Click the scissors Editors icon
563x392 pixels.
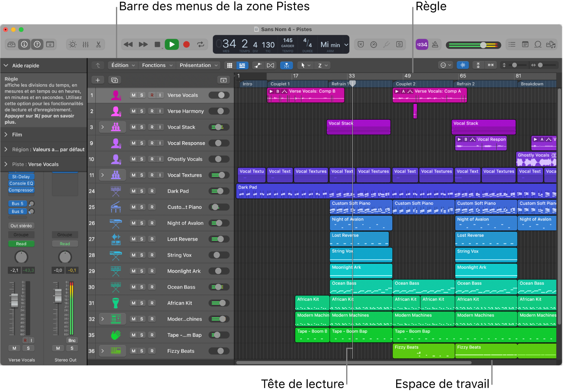click(98, 44)
